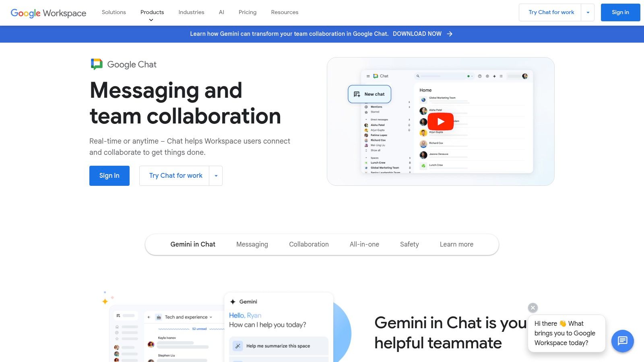The height and width of the screenshot is (362, 644).
Task: Select the All-in-one tab
Action: pyautogui.click(x=364, y=244)
